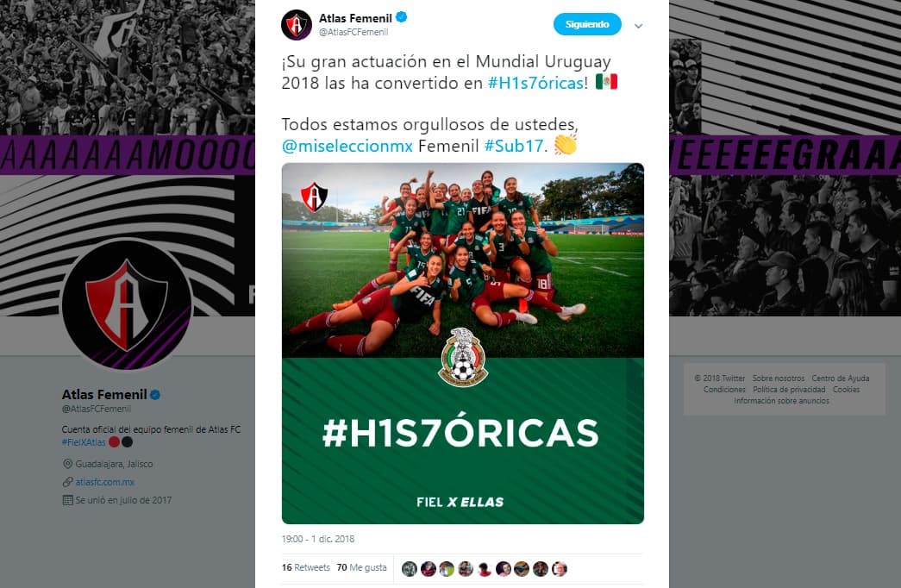Click last liker avatar in the row
Image resolution: width=901 pixels, height=588 pixels.
[560, 569]
